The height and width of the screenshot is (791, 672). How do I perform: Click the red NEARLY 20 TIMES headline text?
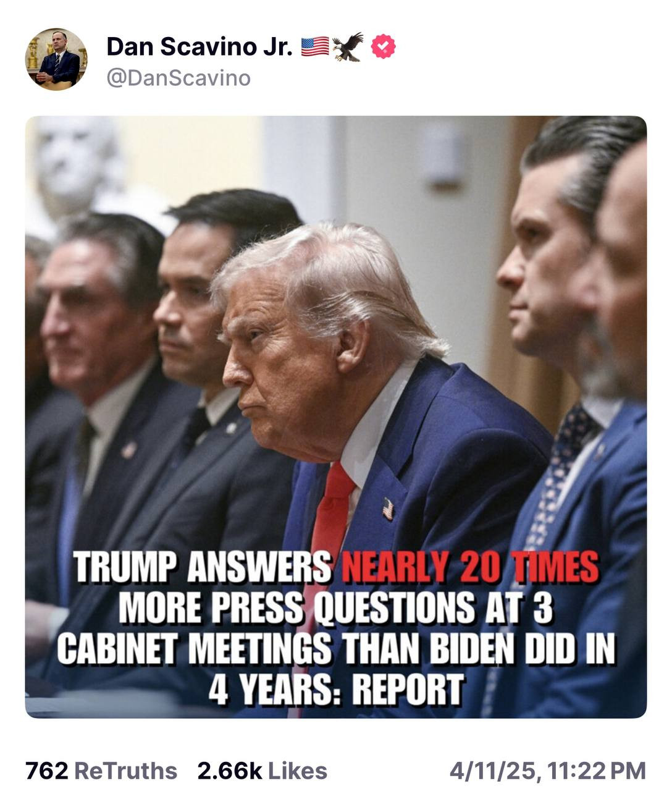(470, 567)
